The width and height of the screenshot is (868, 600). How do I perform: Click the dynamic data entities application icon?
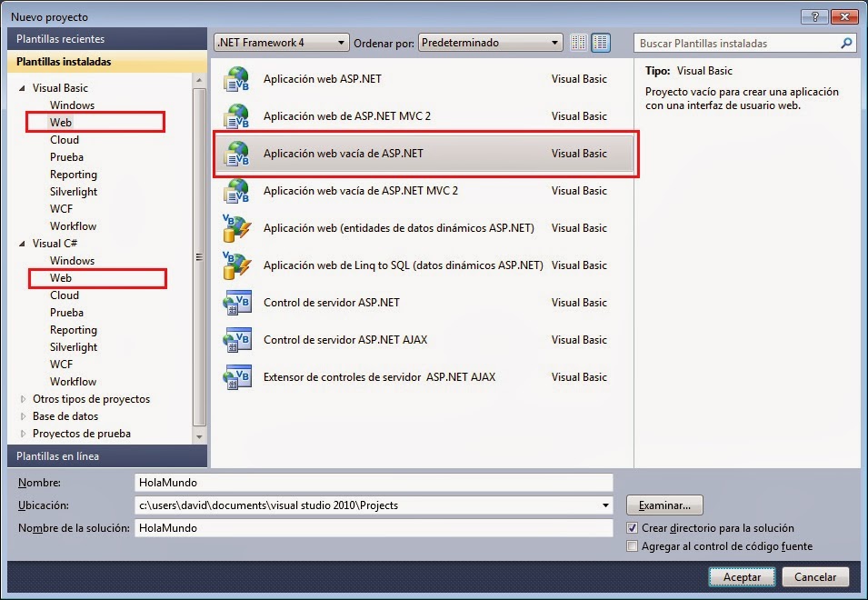click(236, 228)
